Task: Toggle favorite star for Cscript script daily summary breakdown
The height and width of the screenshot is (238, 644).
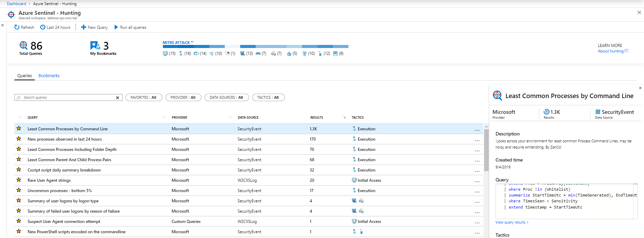Action: coord(19,170)
